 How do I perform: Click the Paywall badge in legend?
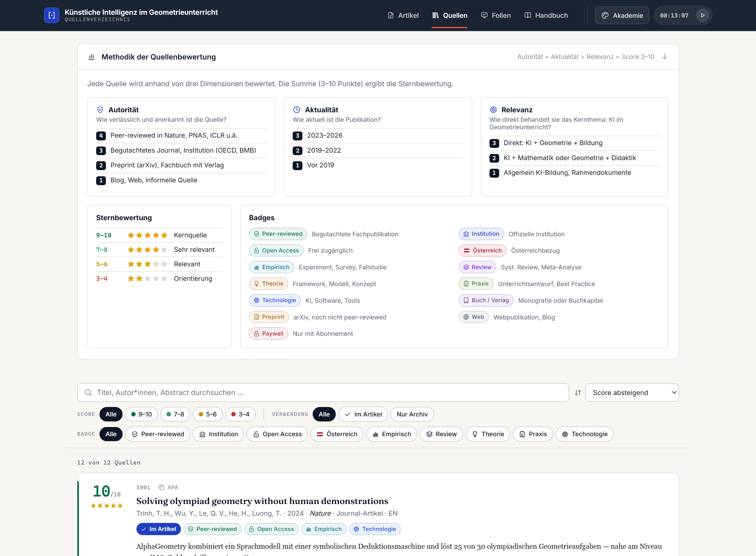pyautogui.click(x=268, y=334)
